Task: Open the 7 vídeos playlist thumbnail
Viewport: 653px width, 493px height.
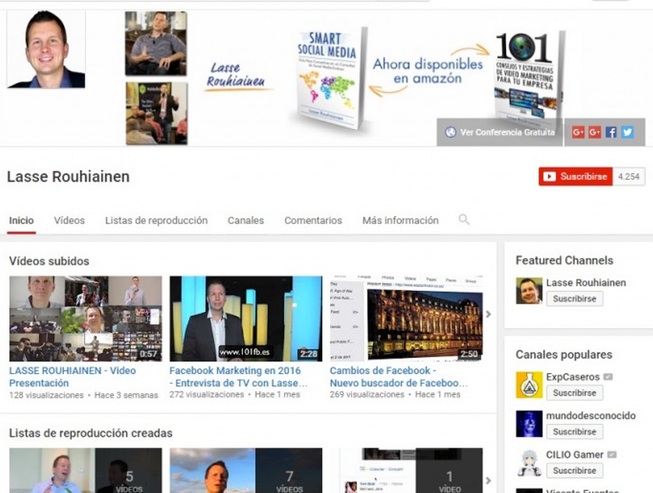Action: tap(246, 471)
